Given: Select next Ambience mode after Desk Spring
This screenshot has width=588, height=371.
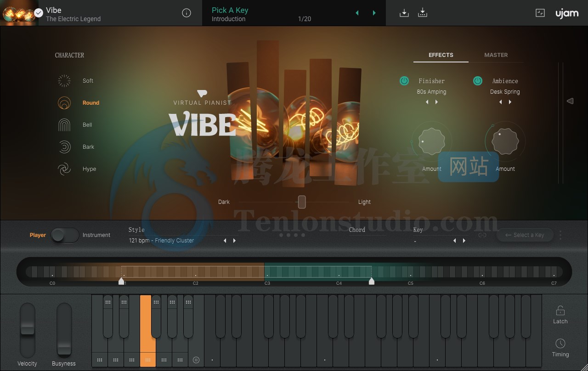Looking at the screenshot, I should (510, 102).
